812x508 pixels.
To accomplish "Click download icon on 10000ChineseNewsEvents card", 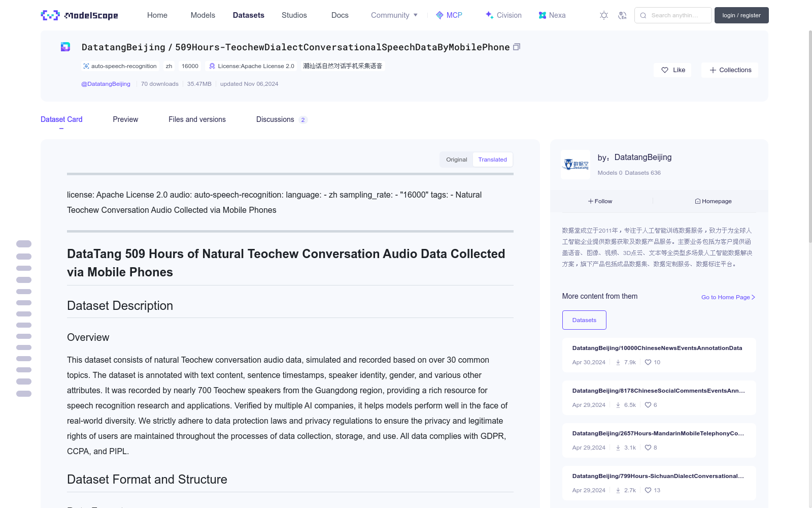I will click(x=618, y=362).
